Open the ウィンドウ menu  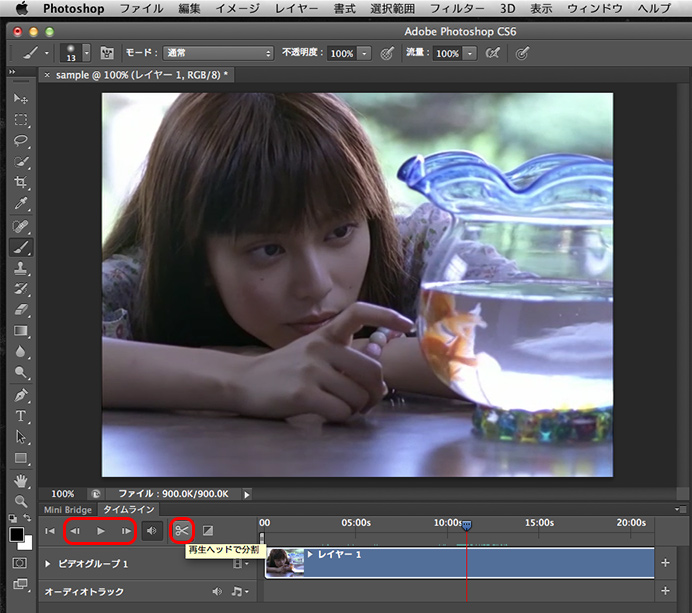coord(594,8)
